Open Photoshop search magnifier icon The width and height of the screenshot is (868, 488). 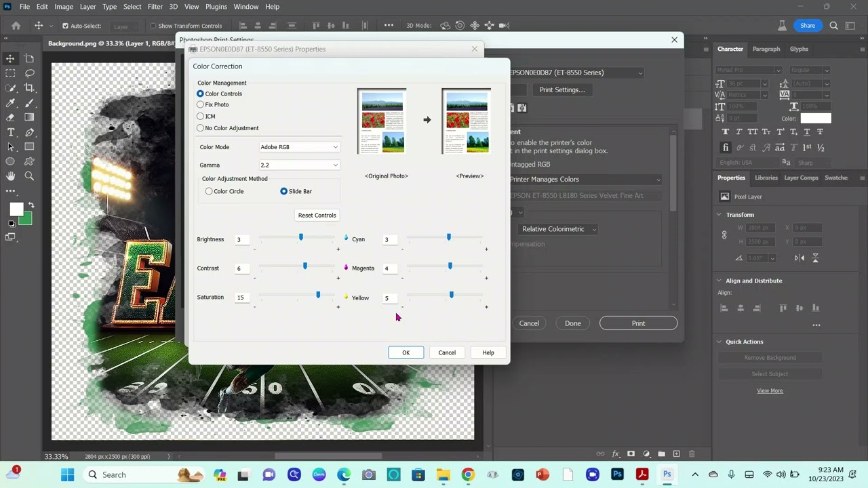click(833, 26)
